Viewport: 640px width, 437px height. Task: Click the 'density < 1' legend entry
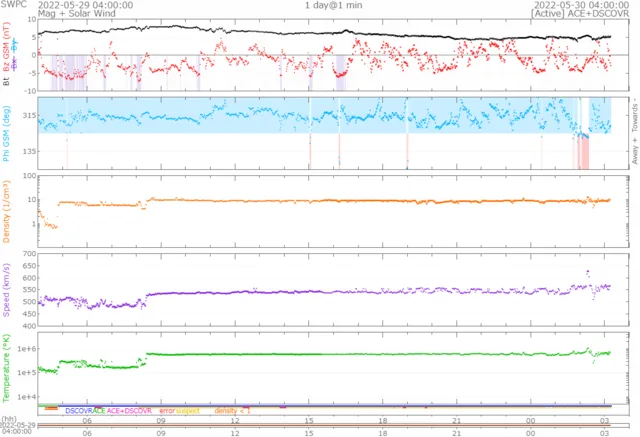coord(234,411)
